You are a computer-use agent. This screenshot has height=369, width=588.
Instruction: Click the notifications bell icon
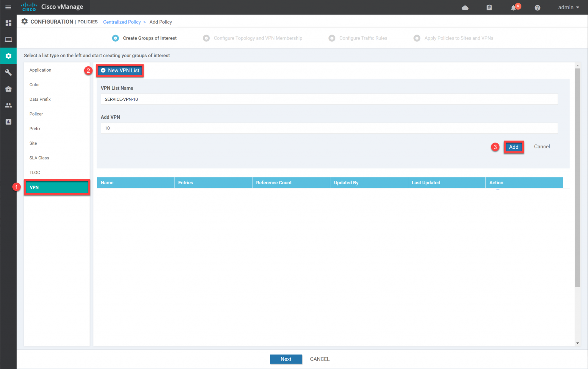(x=514, y=8)
